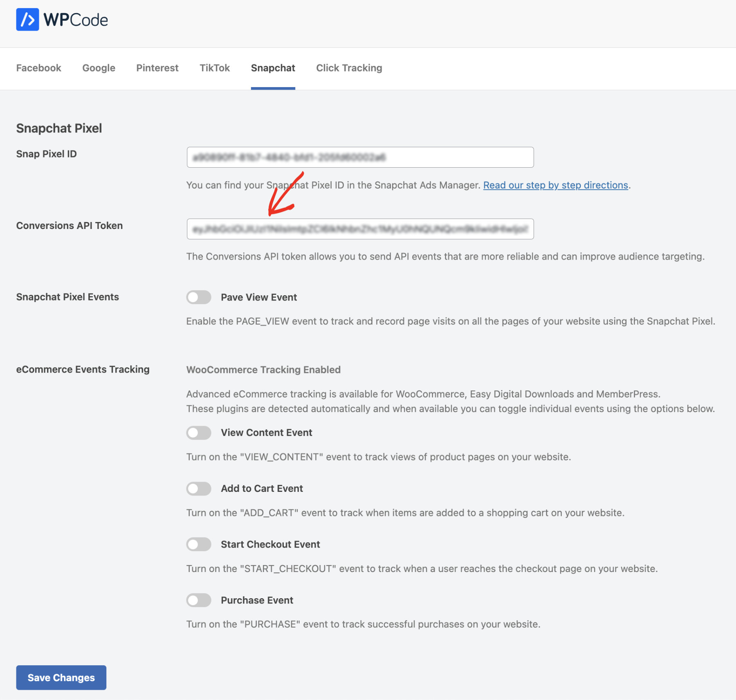
Task: Click the Conversions API token explanation text
Action: point(445,256)
